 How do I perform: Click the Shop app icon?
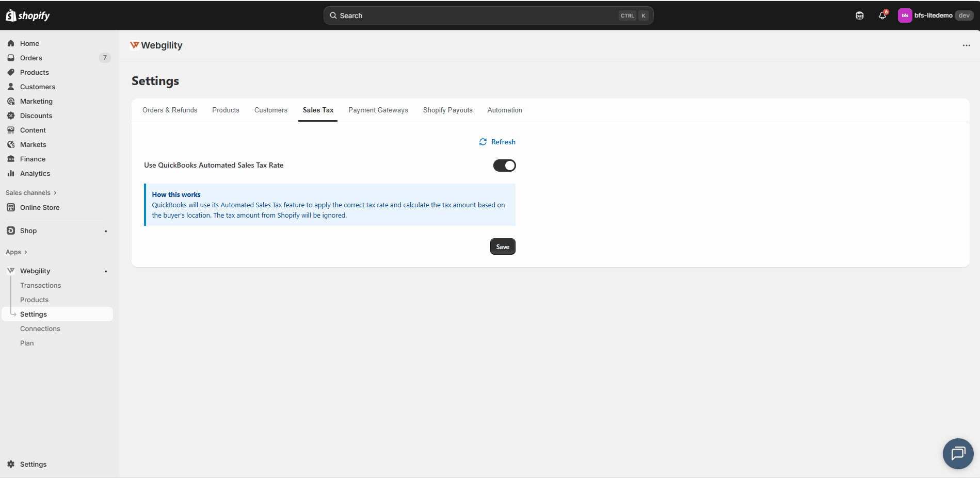pos(11,230)
